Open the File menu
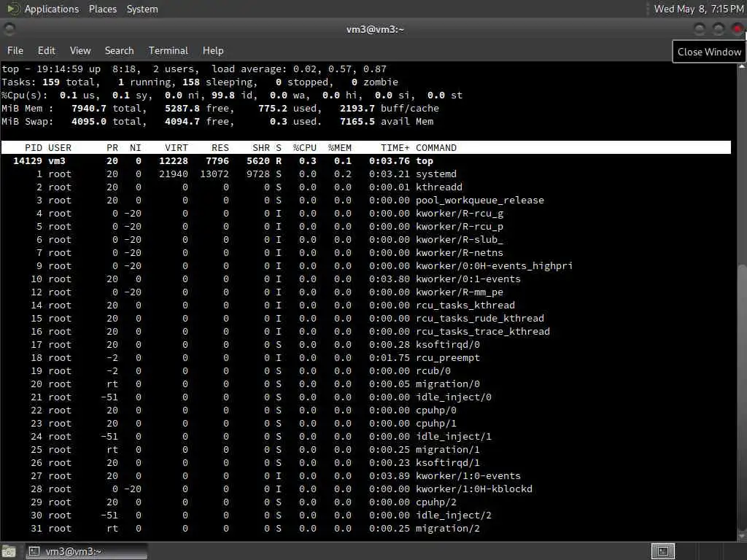This screenshot has width=747, height=560. pos(15,50)
